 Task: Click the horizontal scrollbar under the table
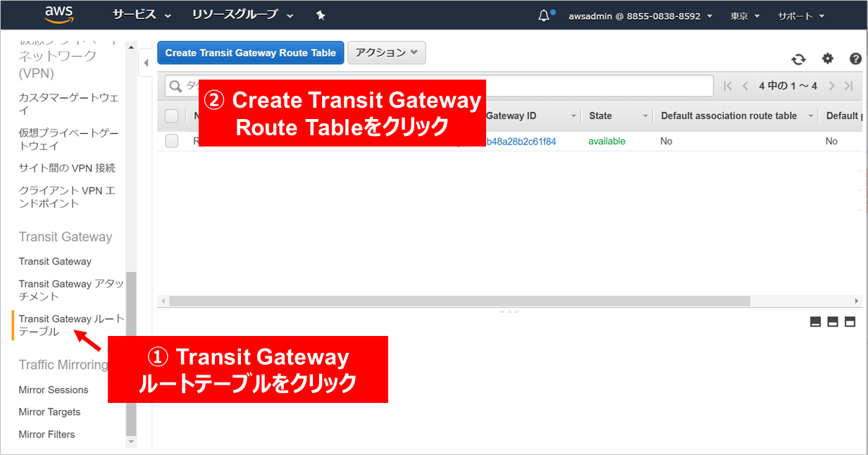click(x=459, y=301)
